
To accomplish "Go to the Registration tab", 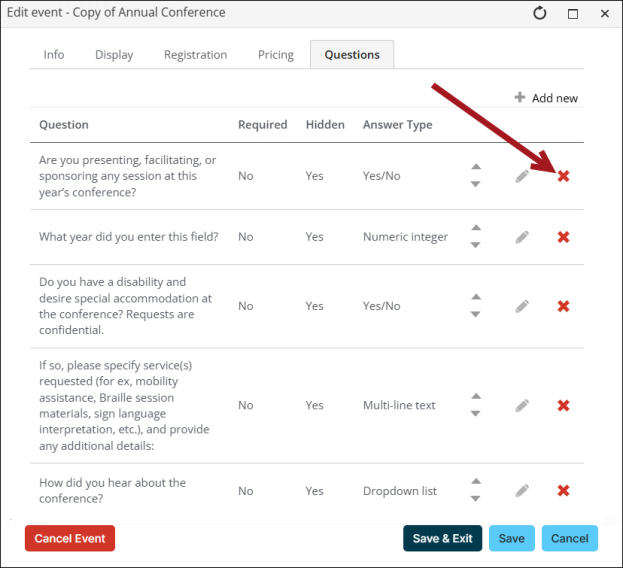I will [195, 55].
